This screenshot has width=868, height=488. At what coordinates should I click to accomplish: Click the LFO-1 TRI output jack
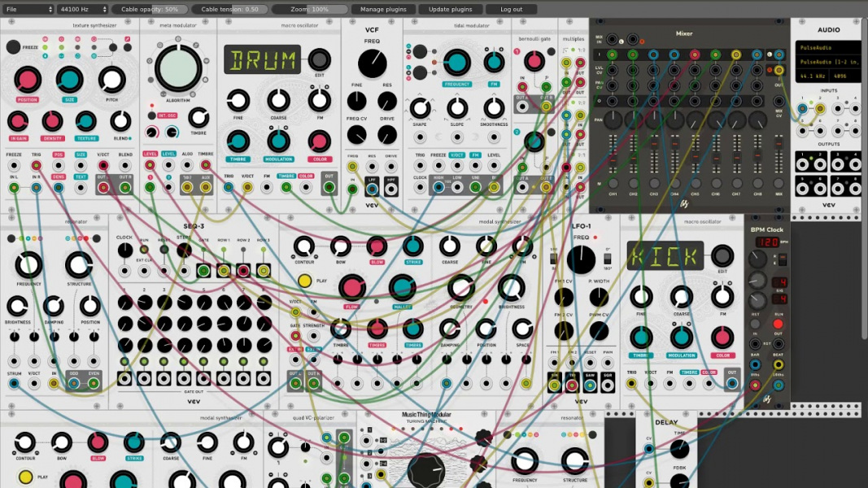pos(572,384)
